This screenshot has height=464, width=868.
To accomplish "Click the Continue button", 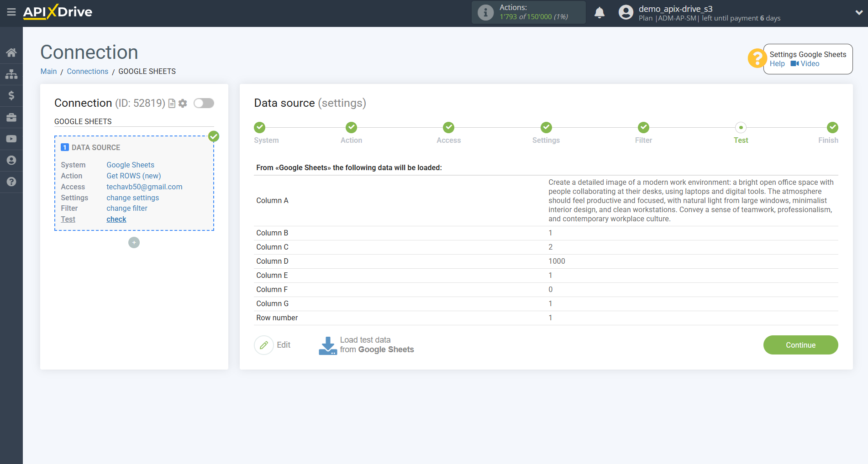I will click(800, 345).
